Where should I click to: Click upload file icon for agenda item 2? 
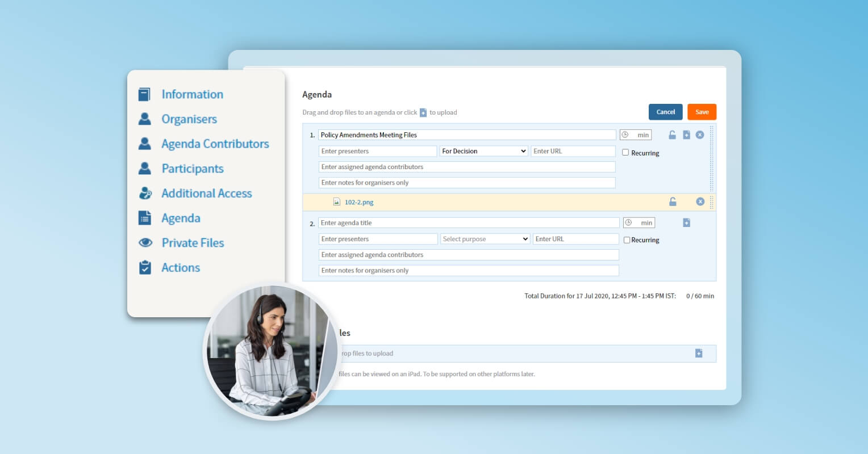686,223
